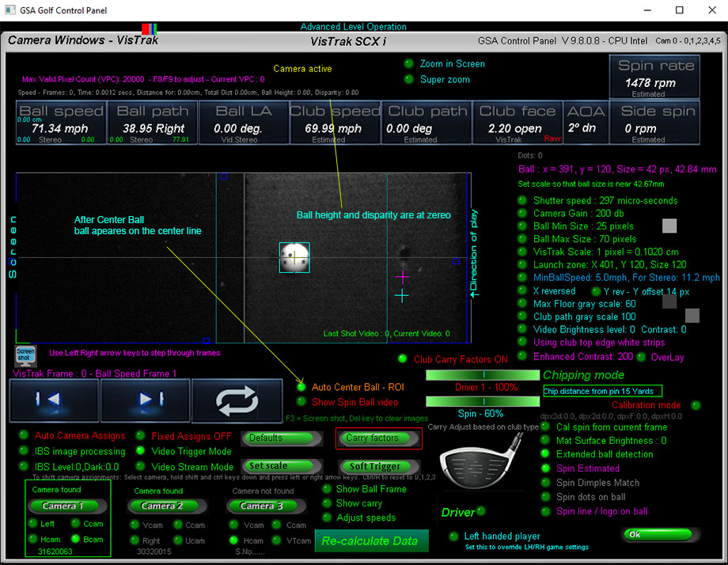The image size is (728, 565).
Task: Enable Zoom in Screen option
Action: (409, 64)
